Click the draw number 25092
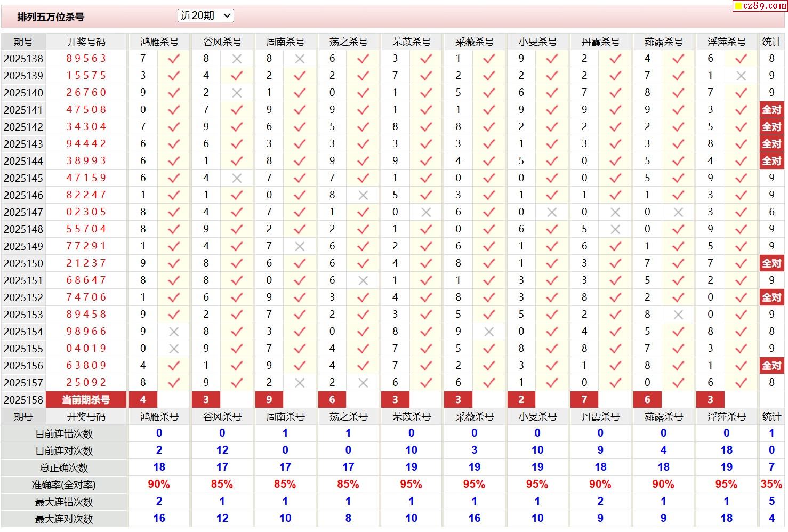 (x=86, y=383)
